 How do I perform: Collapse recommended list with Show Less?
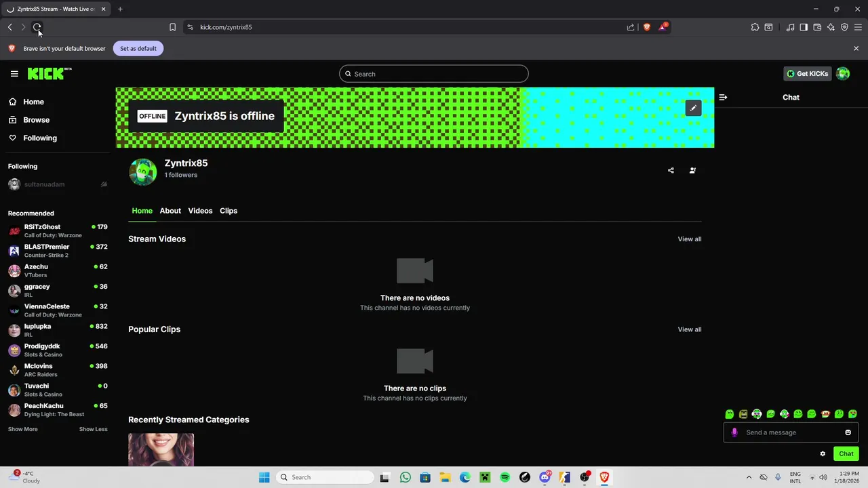point(93,429)
